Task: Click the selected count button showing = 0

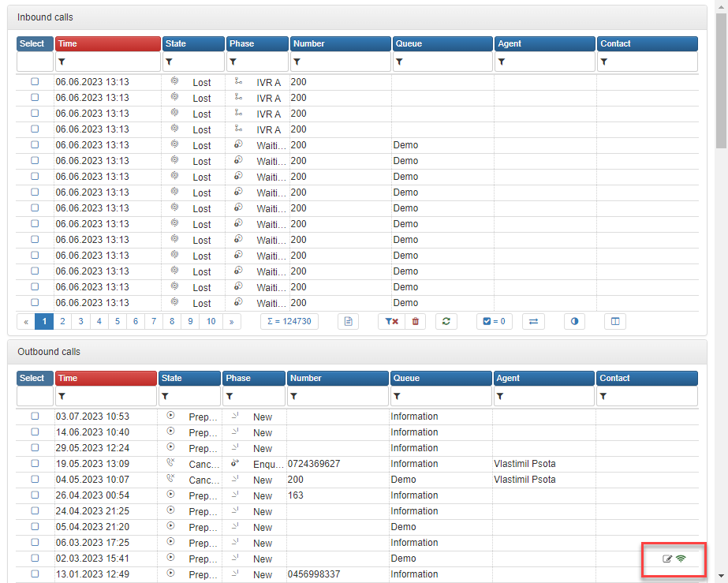Action: pos(495,321)
